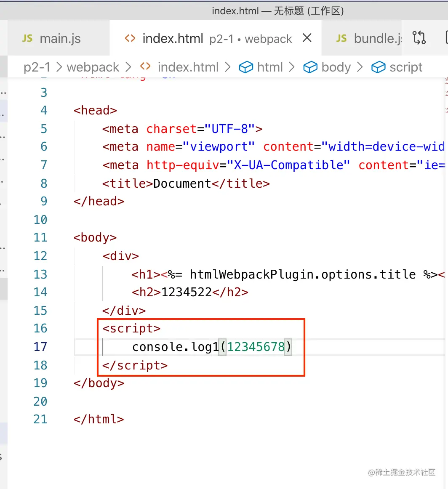
Task: Click the number 12345678 in the code
Action: (256, 347)
